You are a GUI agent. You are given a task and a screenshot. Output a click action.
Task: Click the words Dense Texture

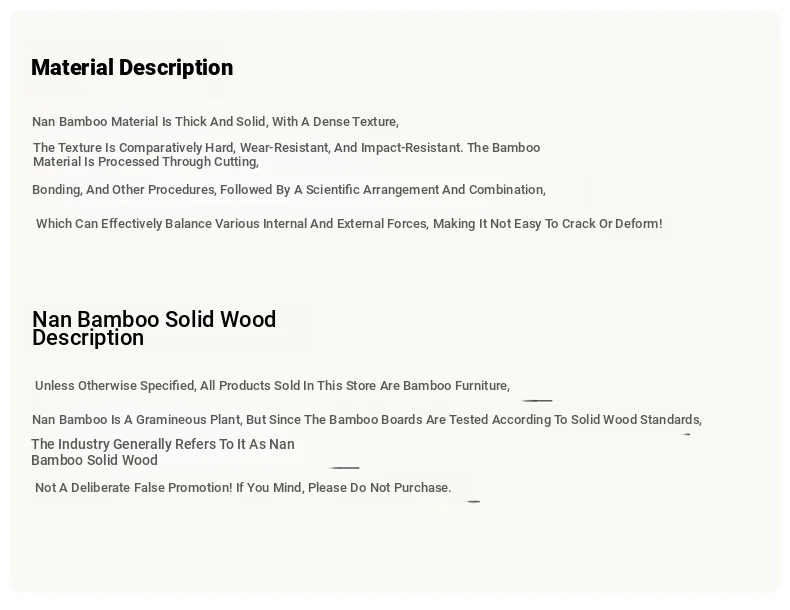(x=355, y=122)
